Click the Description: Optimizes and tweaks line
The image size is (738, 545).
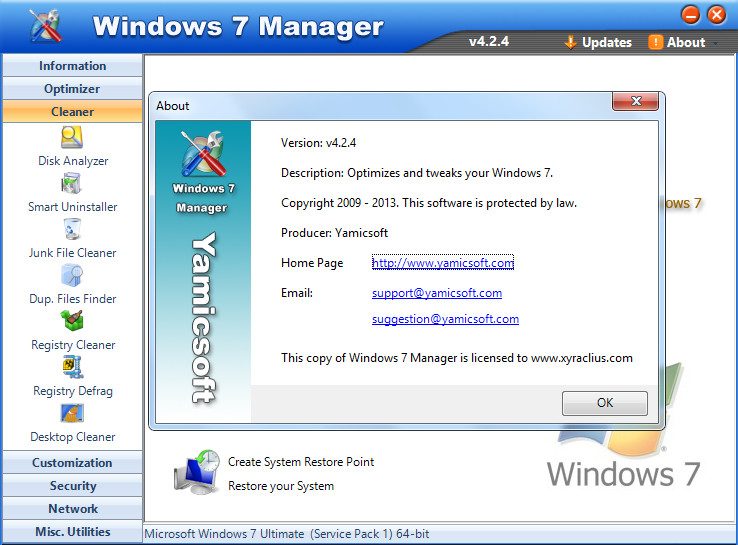tap(417, 173)
